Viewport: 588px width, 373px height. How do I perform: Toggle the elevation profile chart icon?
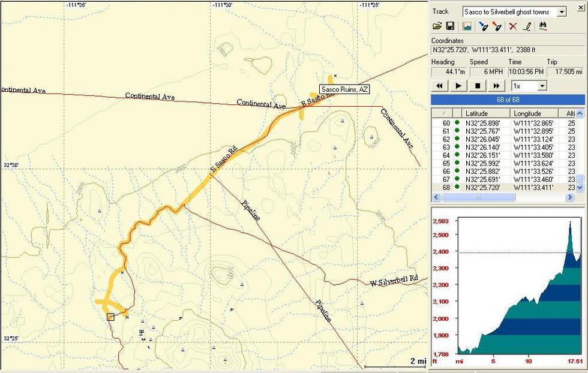point(467,26)
